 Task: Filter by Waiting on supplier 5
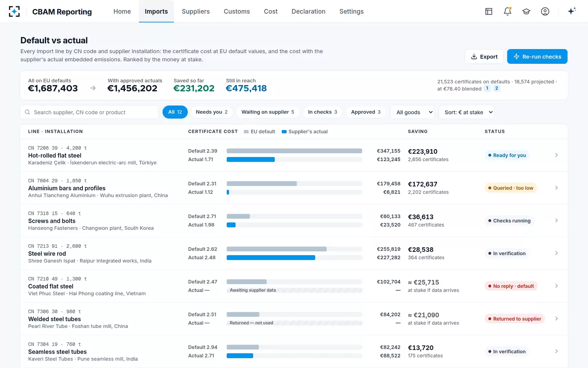point(268,112)
